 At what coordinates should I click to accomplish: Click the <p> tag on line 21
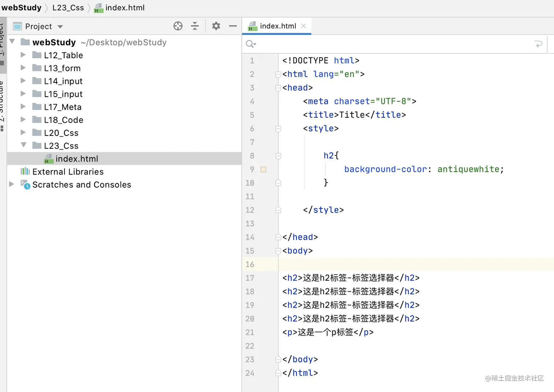(328, 332)
